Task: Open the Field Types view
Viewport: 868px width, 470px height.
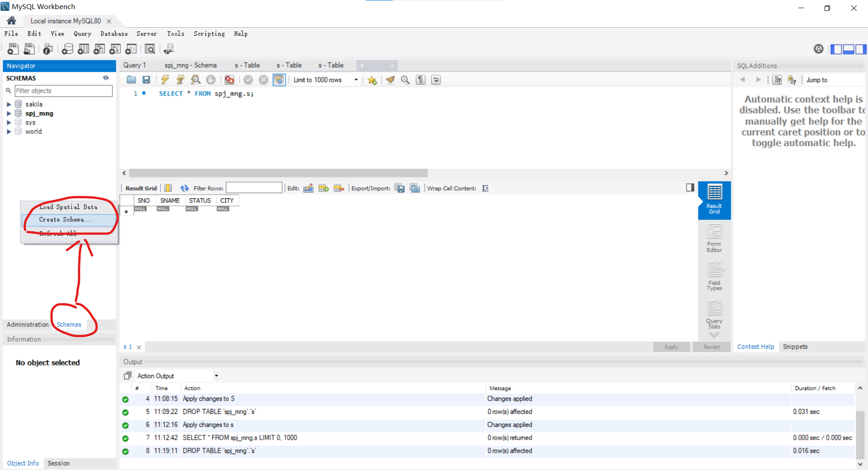Action: (714, 276)
